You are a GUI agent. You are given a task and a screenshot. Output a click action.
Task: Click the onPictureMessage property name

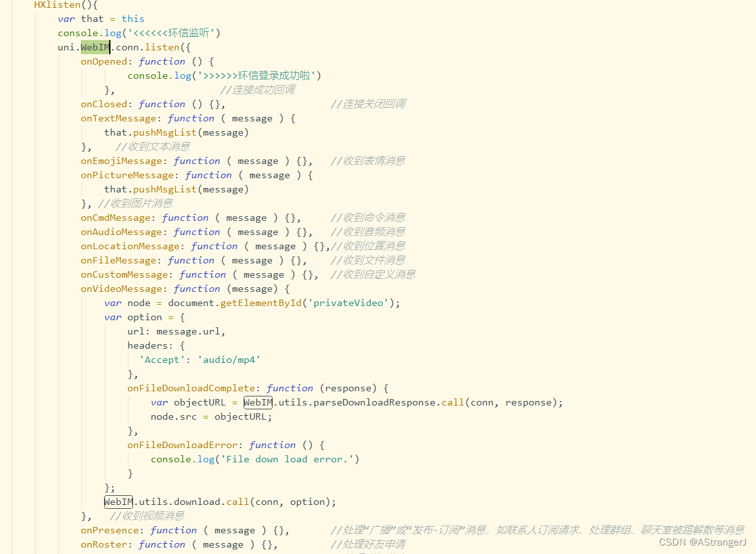pyautogui.click(x=127, y=176)
